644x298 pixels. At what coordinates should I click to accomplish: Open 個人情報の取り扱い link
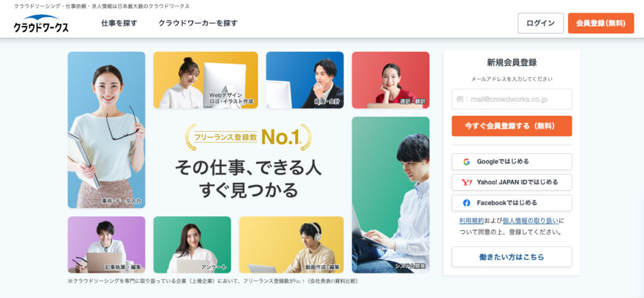tap(530, 221)
